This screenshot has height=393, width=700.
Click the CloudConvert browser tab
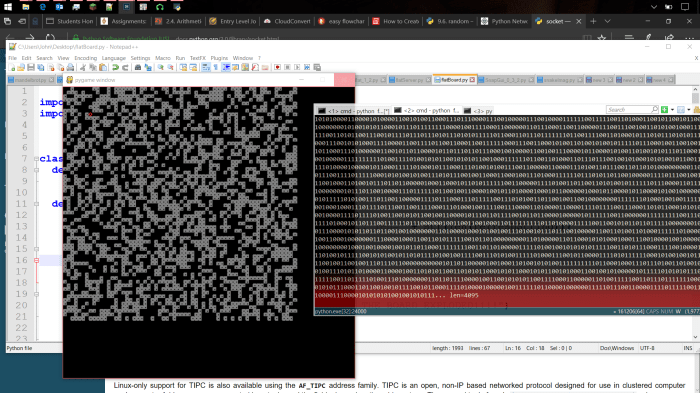click(287, 21)
